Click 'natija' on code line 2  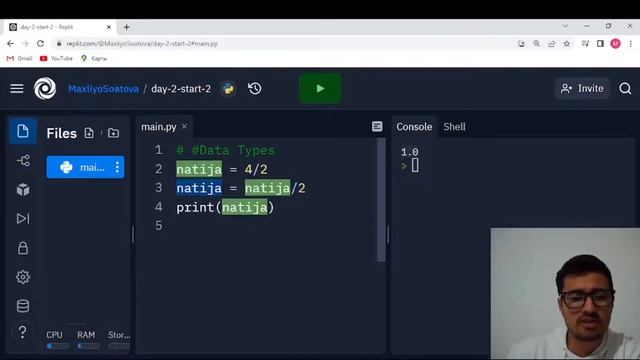tap(199, 169)
